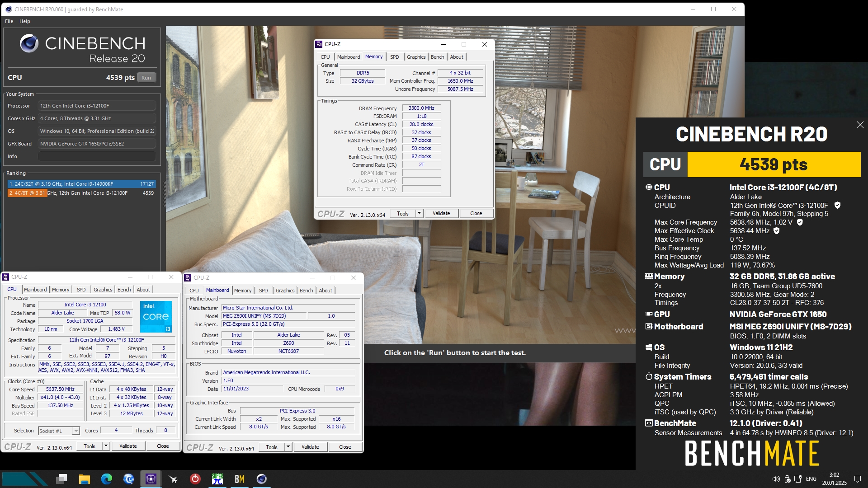Click the volume icon in the system tray
The height and width of the screenshot is (488, 868).
776,479
